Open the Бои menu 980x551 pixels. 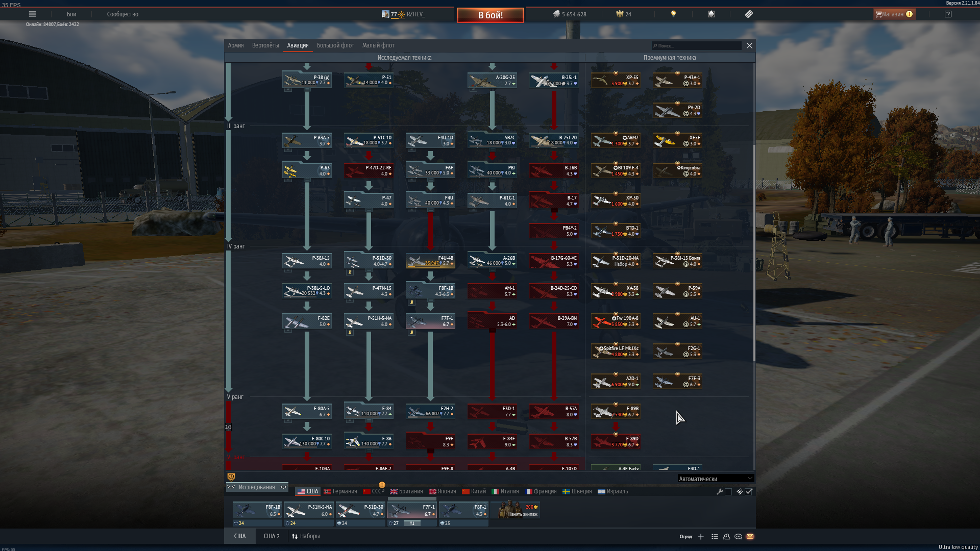coord(71,14)
